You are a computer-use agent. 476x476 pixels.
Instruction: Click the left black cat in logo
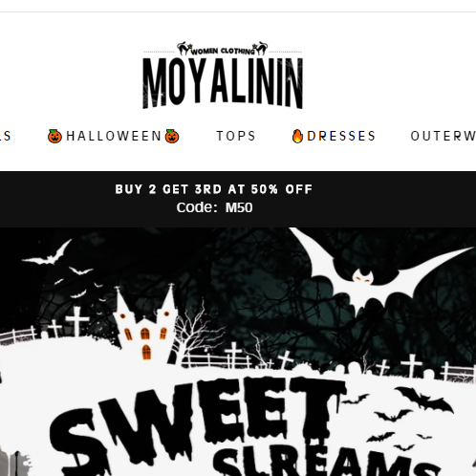click(184, 49)
